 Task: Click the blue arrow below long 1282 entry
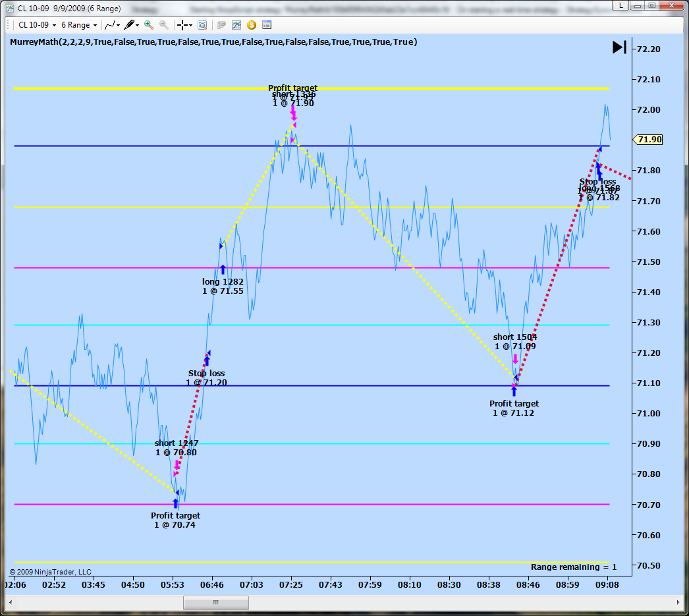tap(223, 269)
